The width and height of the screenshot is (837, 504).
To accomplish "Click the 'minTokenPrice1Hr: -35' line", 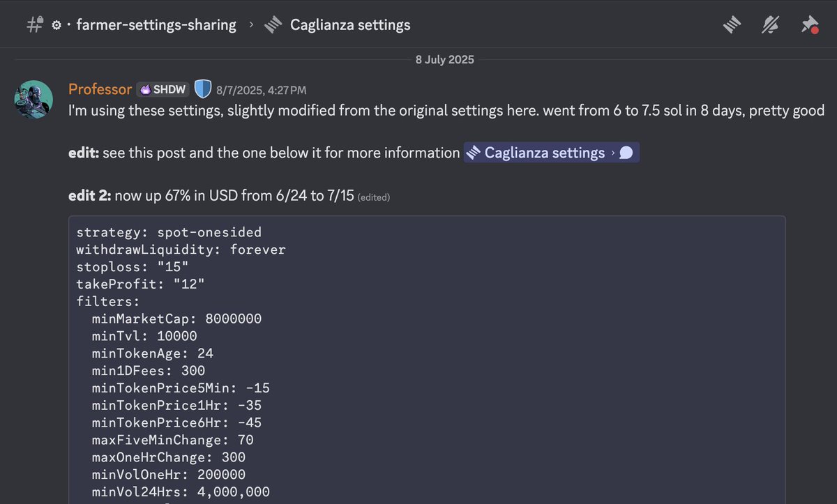I will [176, 406].
